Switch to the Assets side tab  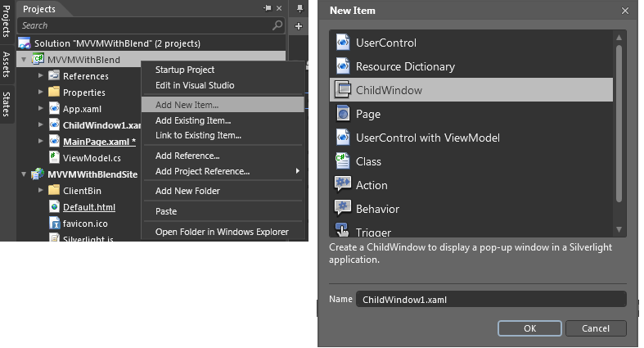click(x=7, y=64)
